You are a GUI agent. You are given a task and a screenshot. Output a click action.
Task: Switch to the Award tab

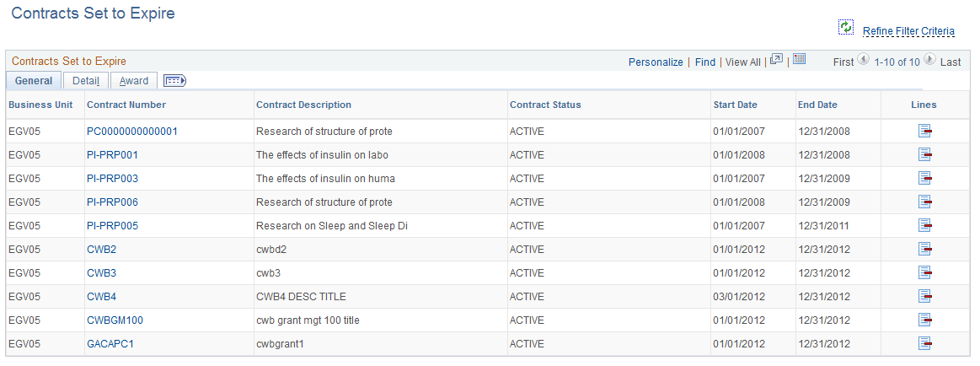pyautogui.click(x=134, y=81)
